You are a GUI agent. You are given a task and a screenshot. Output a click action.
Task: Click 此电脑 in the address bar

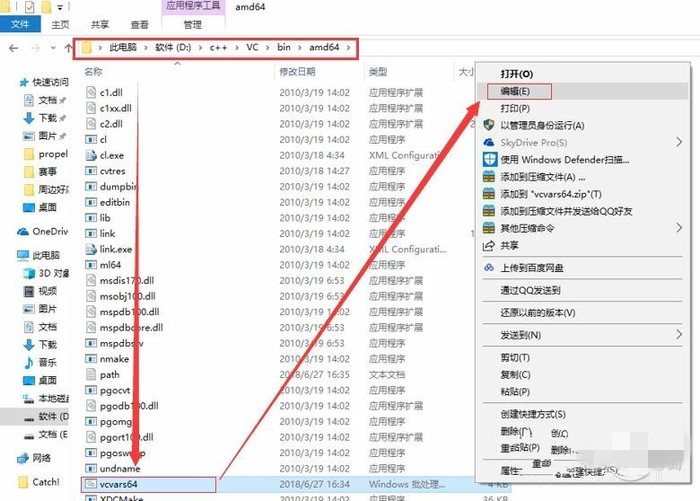tap(123, 47)
